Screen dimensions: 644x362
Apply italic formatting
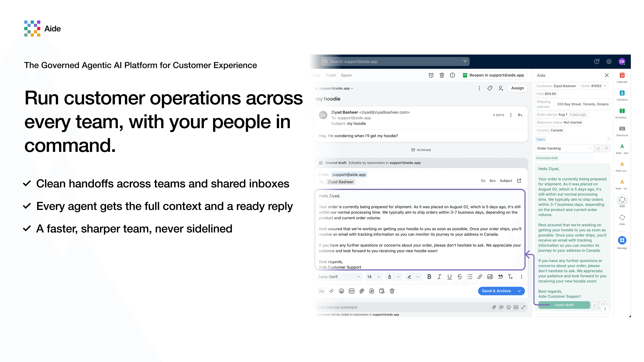coord(439,277)
